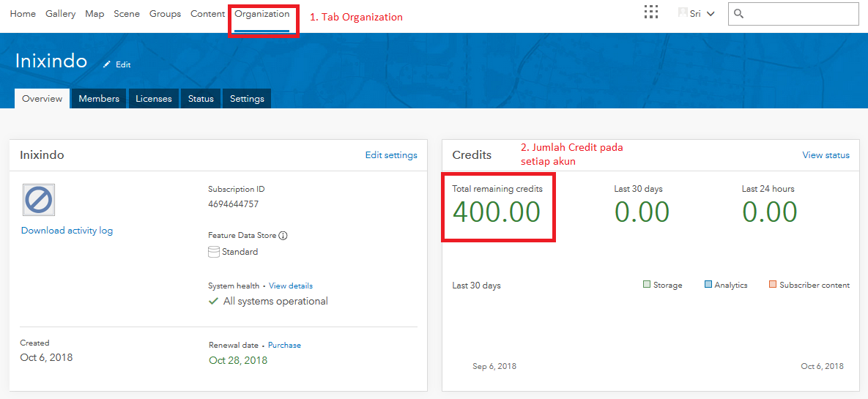Click the Subscription ID 4694644757 value
The width and height of the screenshot is (868, 399).
coord(233,204)
